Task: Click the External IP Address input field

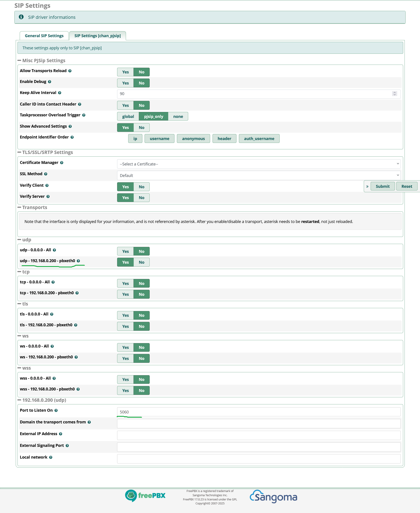Action: 258,435
